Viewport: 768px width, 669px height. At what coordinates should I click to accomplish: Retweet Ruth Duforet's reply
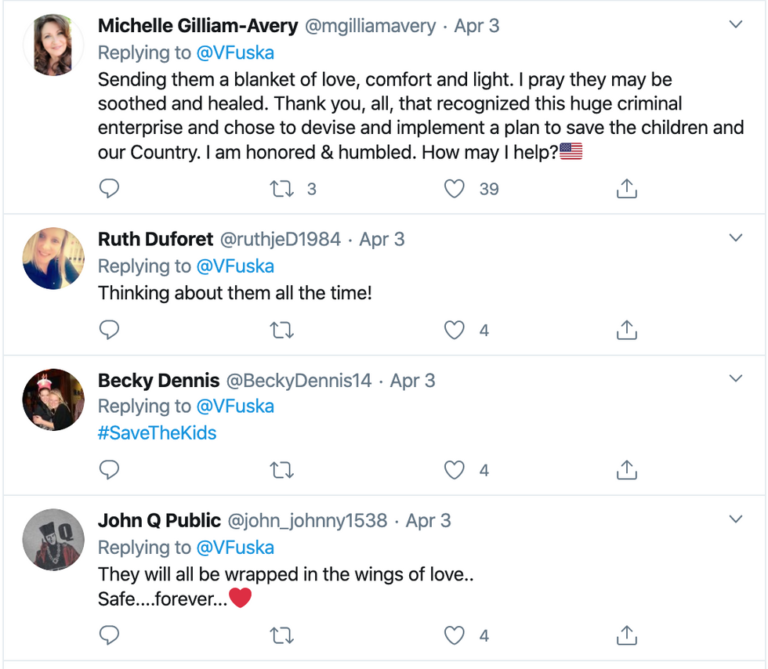[x=282, y=330]
